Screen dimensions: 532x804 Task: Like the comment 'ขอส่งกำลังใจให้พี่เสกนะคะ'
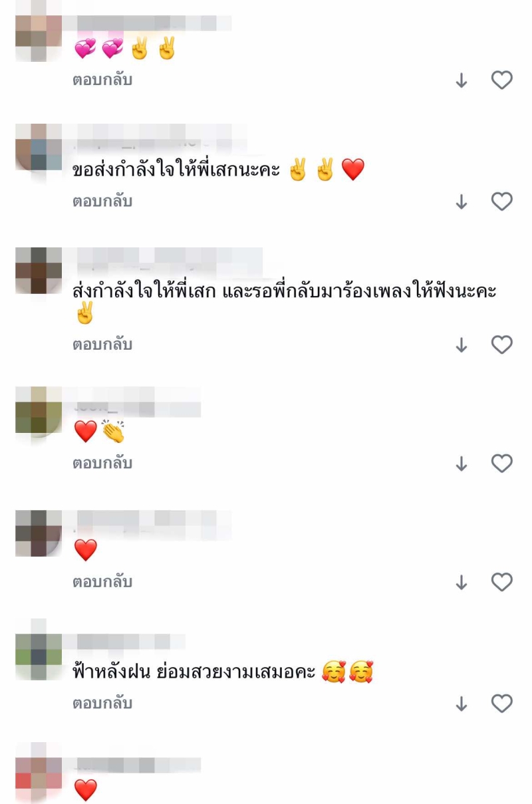pyautogui.click(x=501, y=201)
